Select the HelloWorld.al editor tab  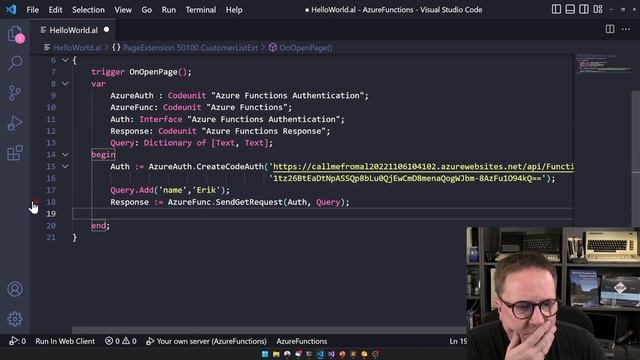pos(74,30)
